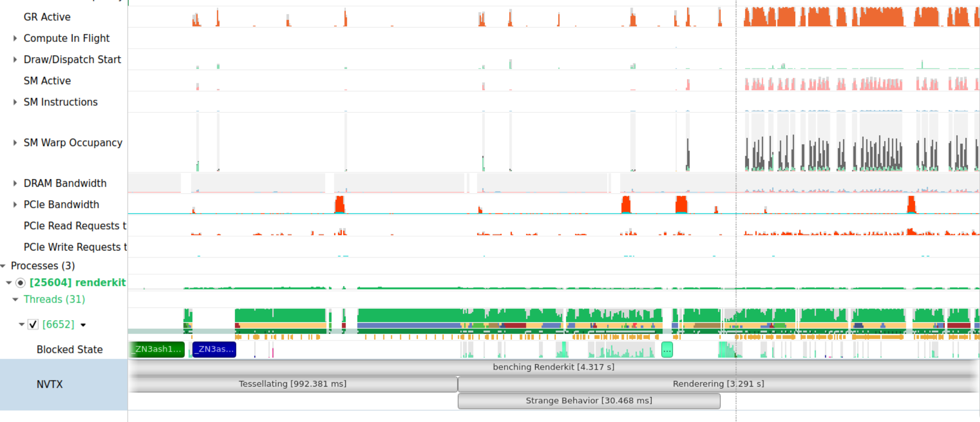Viewport: 980px width, 422px height.
Task: Expand the Compute In Flight row
Action: (15, 38)
